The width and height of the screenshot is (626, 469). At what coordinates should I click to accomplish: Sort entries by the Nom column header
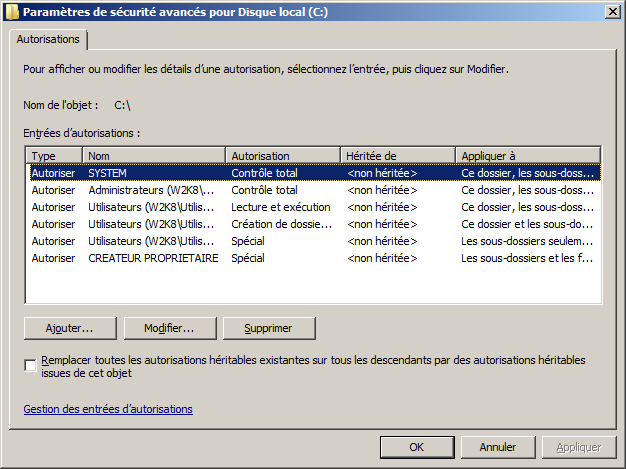click(154, 156)
